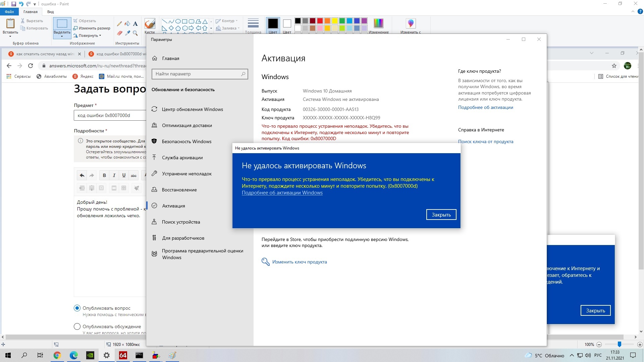Viewport: 644px width, 362px height.
Task: Click the Undo arrow in Paint's title bar
Action: click(x=21, y=4)
